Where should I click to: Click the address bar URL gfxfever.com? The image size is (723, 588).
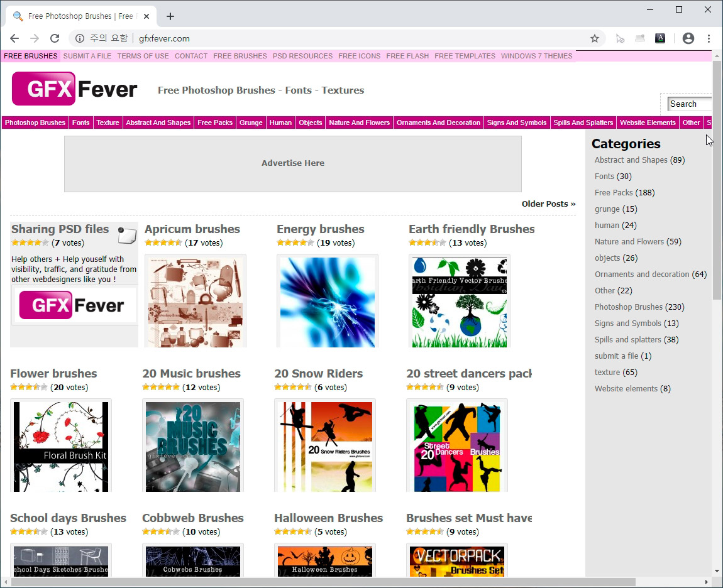click(x=164, y=39)
